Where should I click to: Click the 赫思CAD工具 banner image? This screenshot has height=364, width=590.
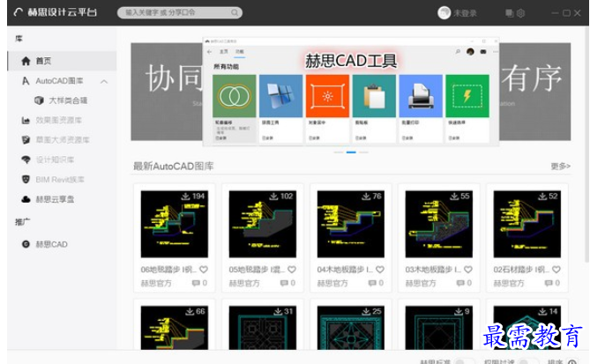coord(351,92)
